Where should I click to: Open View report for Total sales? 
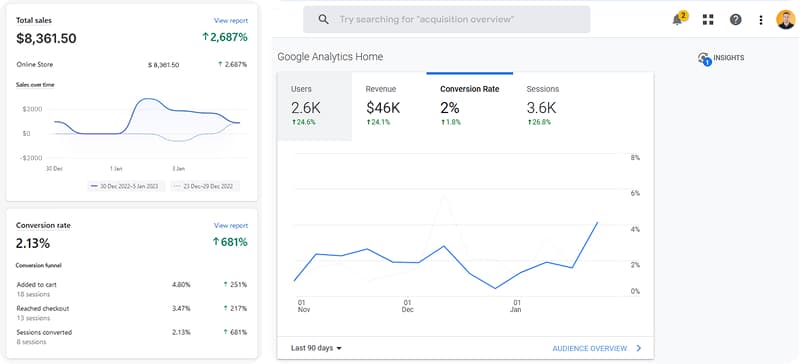point(231,21)
